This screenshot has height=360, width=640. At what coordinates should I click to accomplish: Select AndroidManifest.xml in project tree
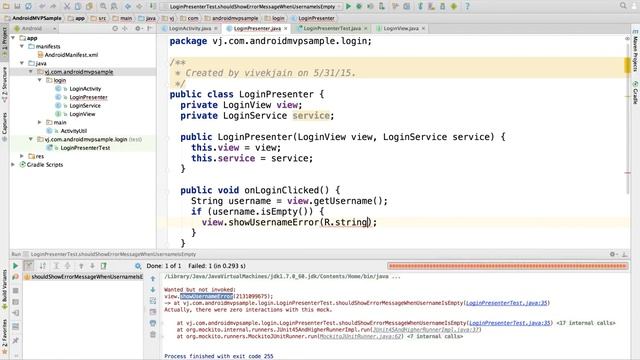[71, 55]
